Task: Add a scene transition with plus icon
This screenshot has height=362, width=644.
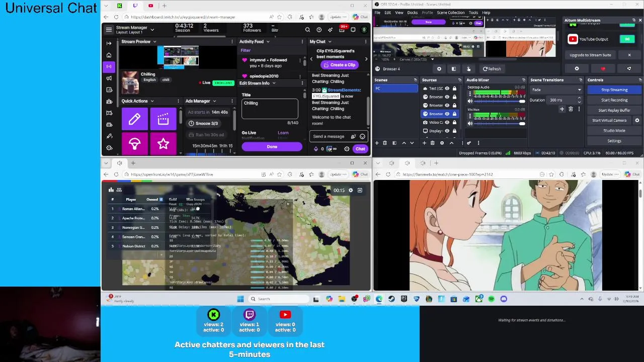Action: pyautogui.click(x=562, y=109)
